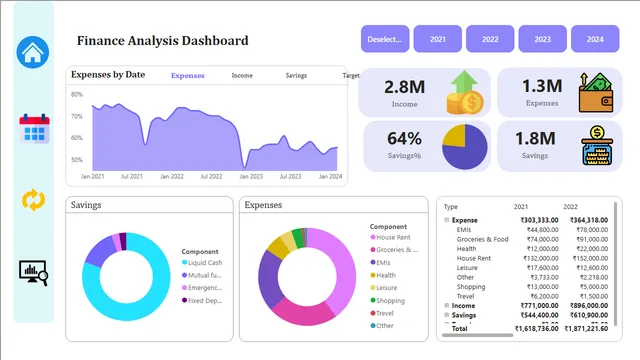Select the EMIs row in table
This screenshot has height=360, width=640.
527,229
